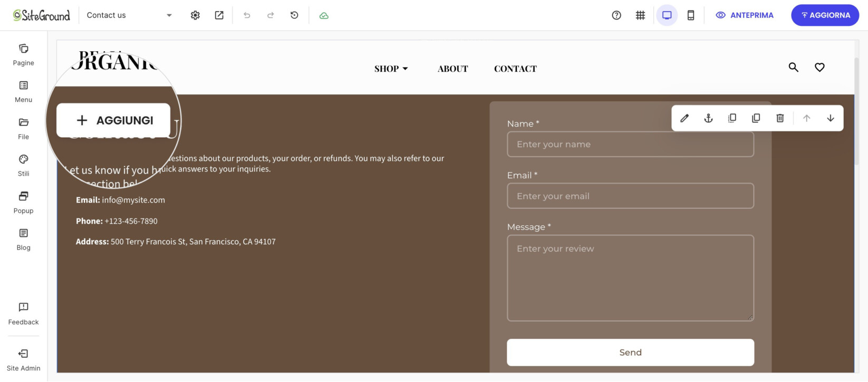Image resolution: width=868 pixels, height=382 pixels.
Task: Switch to mobile view
Action: pos(691,15)
